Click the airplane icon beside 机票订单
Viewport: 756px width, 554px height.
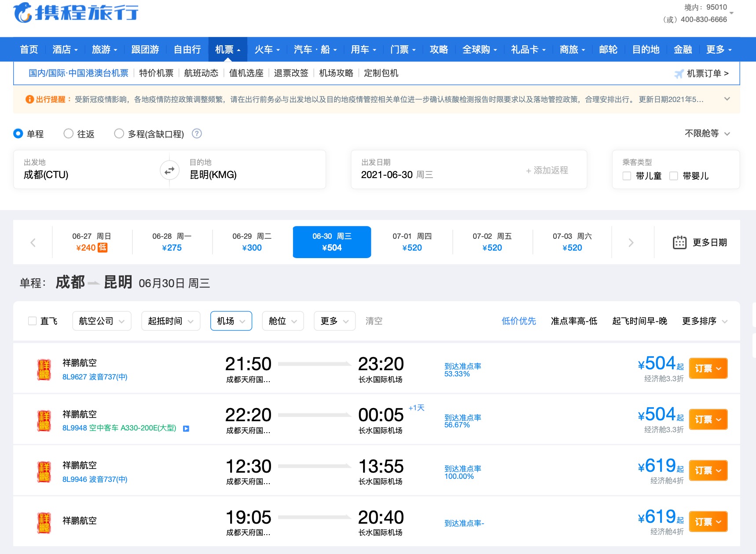679,73
